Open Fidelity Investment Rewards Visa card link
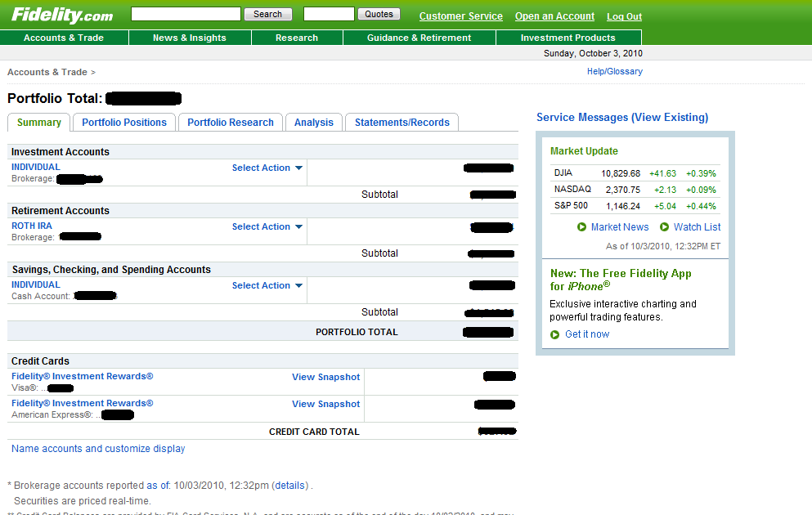The image size is (812, 515). [83, 376]
